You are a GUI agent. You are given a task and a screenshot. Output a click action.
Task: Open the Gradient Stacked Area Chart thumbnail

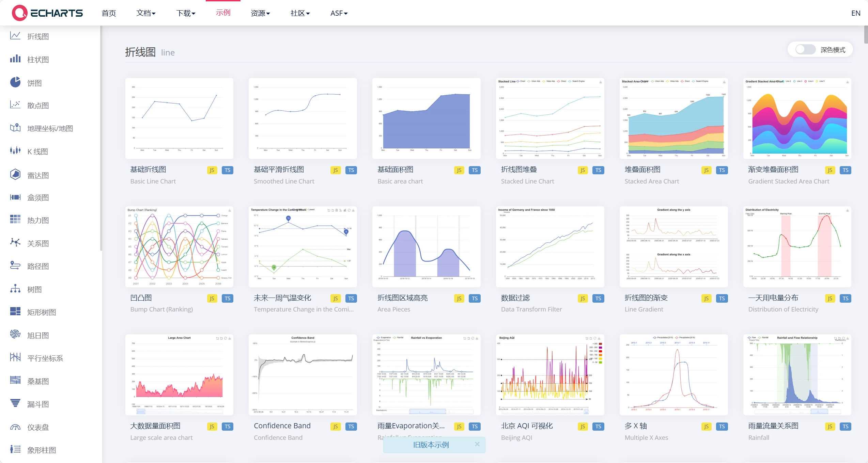(797, 118)
